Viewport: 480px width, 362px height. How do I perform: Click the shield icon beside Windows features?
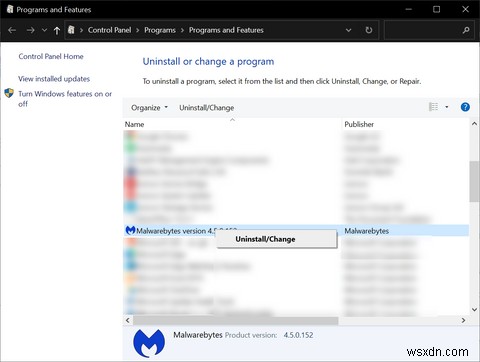click(9, 93)
